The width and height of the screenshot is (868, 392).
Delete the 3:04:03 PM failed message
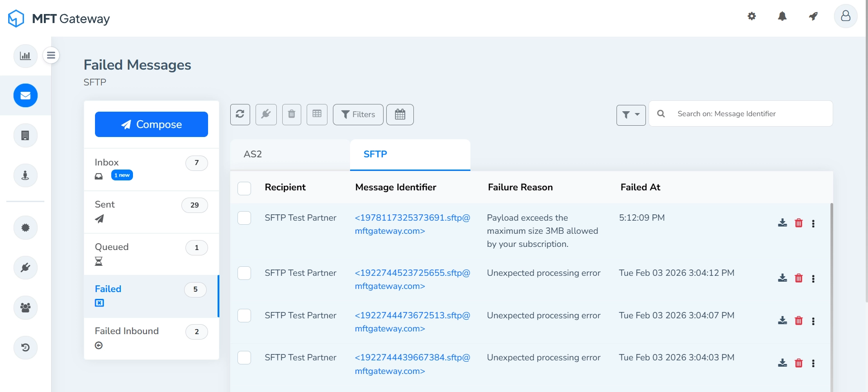click(x=799, y=363)
